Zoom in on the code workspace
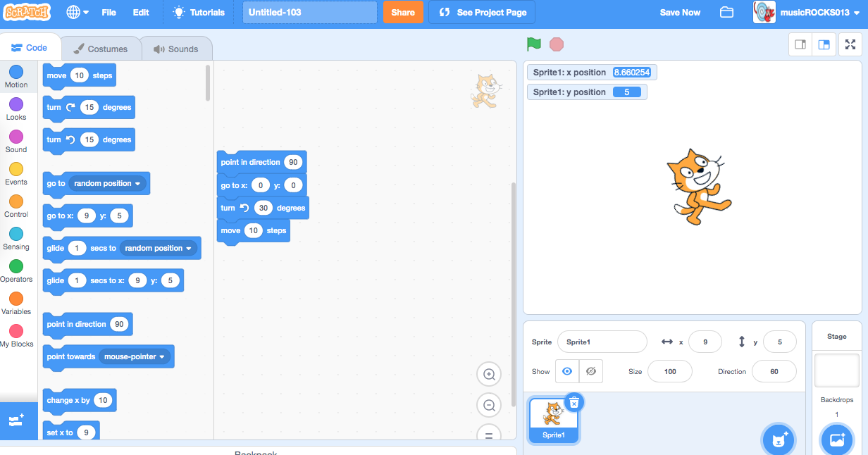 coord(489,374)
